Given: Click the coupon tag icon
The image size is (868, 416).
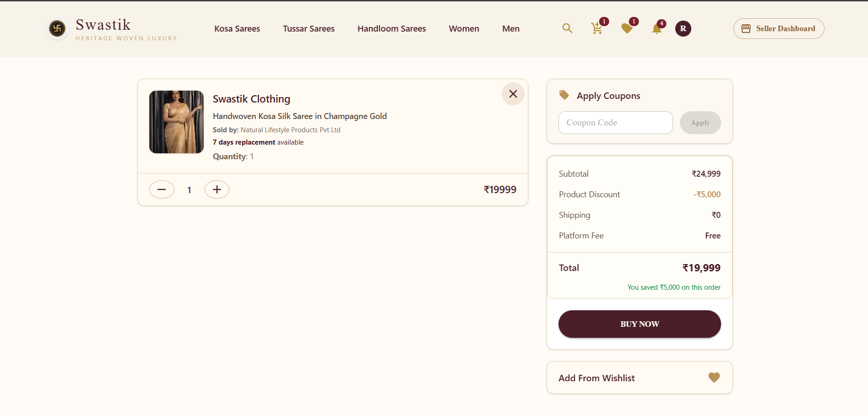Looking at the screenshot, I should (x=564, y=95).
